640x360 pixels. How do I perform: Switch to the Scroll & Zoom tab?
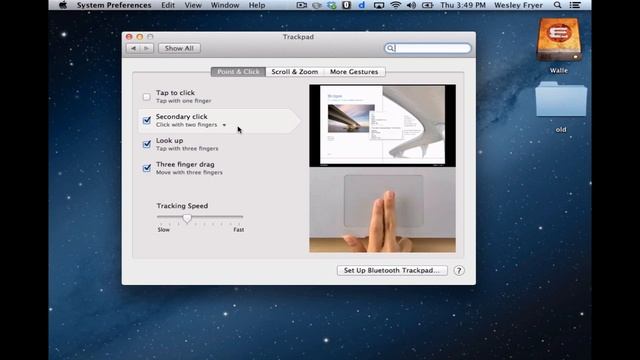tap(295, 72)
